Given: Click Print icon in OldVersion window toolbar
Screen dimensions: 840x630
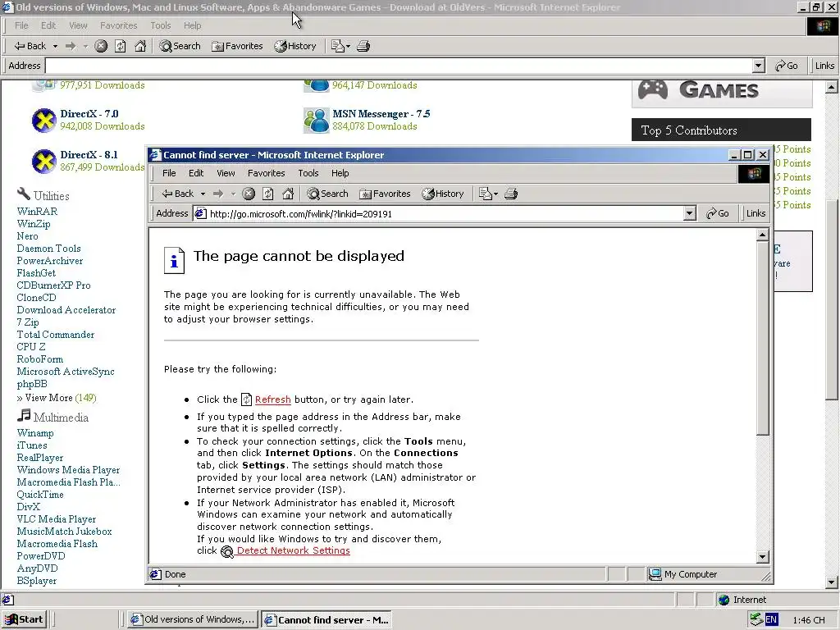Looking at the screenshot, I should coord(363,46).
